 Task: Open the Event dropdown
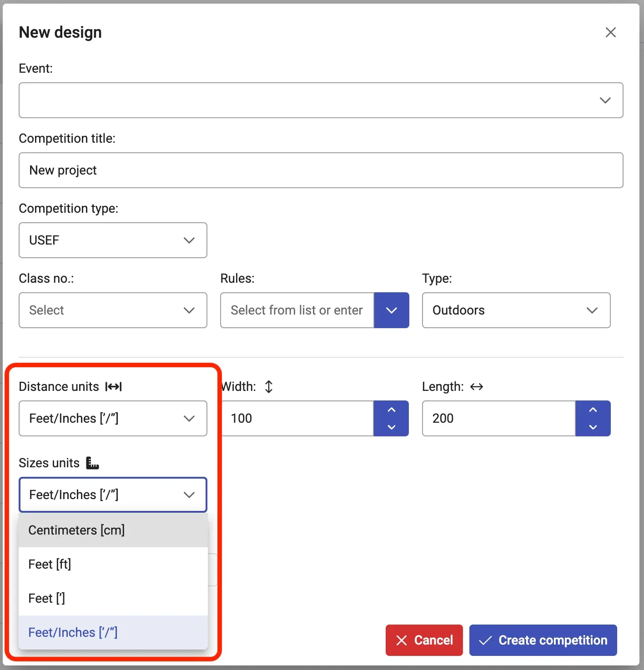[321, 100]
